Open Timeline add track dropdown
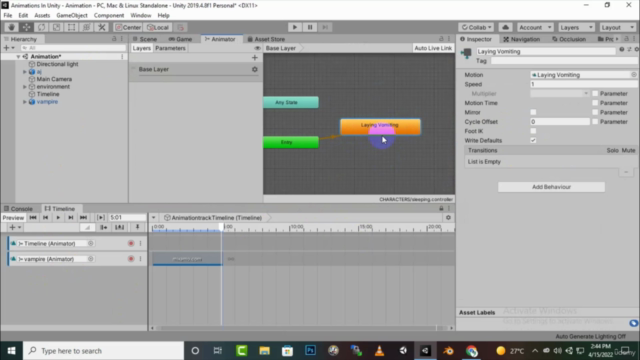 click(x=15, y=228)
